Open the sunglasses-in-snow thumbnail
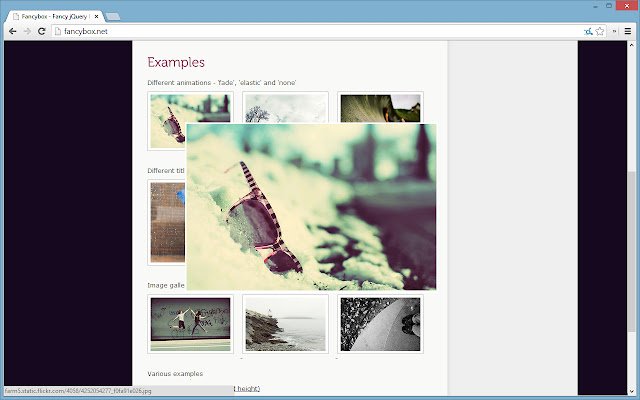This screenshot has width=640, height=400. (x=168, y=121)
